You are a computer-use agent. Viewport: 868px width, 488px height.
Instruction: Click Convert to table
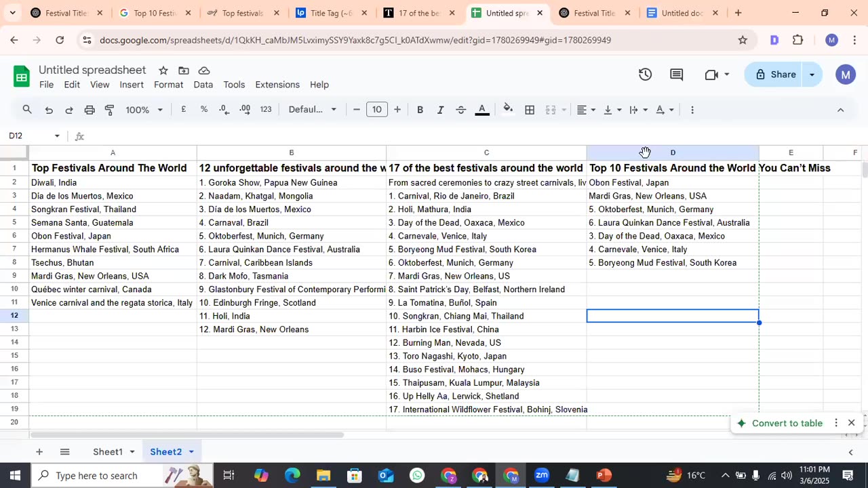pyautogui.click(x=779, y=423)
